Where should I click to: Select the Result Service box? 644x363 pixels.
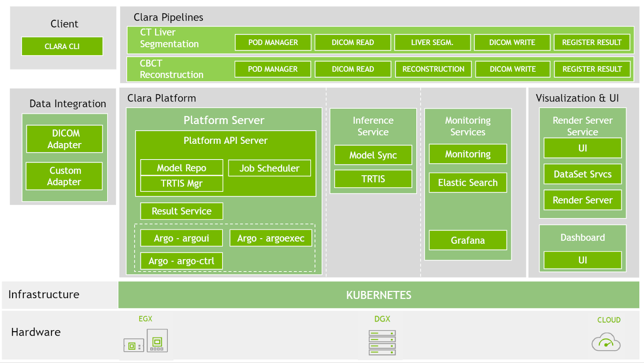[x=182, y=211]
